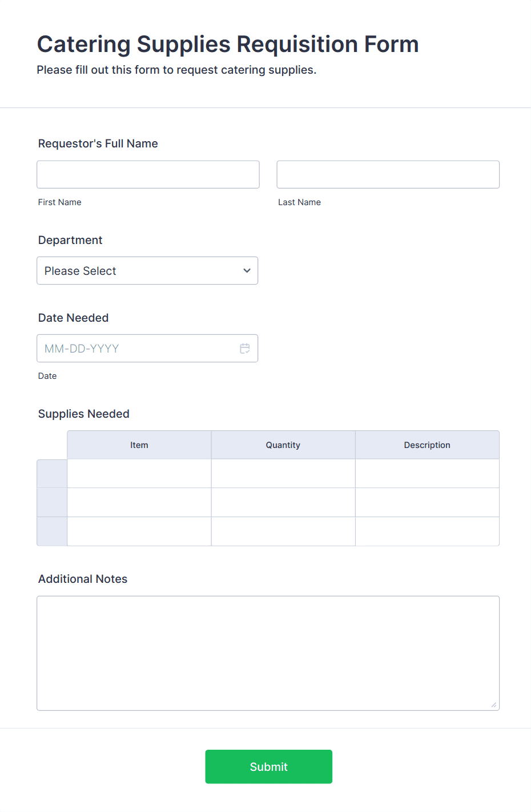Open the calendar picker icon

245,348
